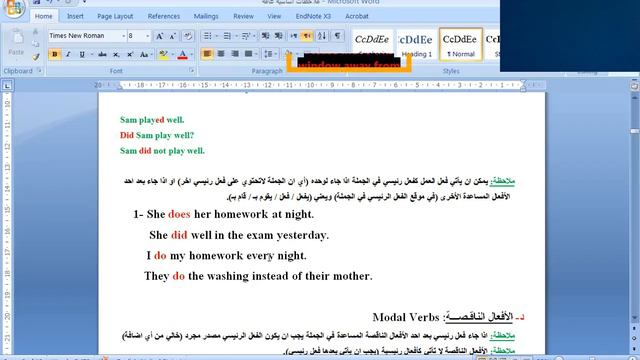Open the Acrobat tab
The height and width of the screenshot is (360, 640).
pyautogui.click(x=357, y=16)
